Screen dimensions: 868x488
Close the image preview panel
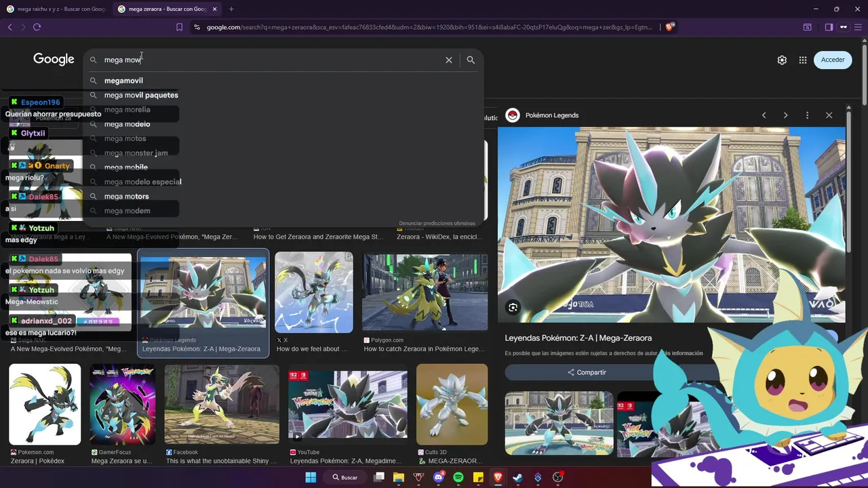829,115
